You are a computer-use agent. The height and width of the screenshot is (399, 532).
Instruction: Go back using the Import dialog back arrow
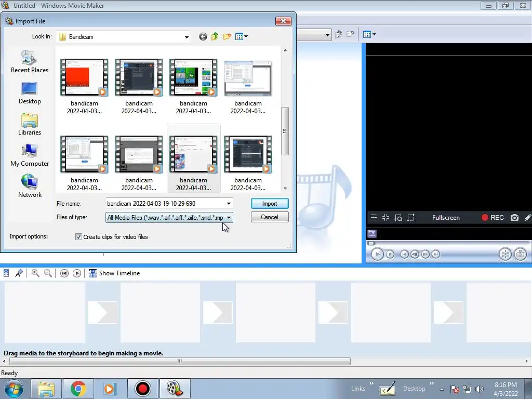pos(203,37)
